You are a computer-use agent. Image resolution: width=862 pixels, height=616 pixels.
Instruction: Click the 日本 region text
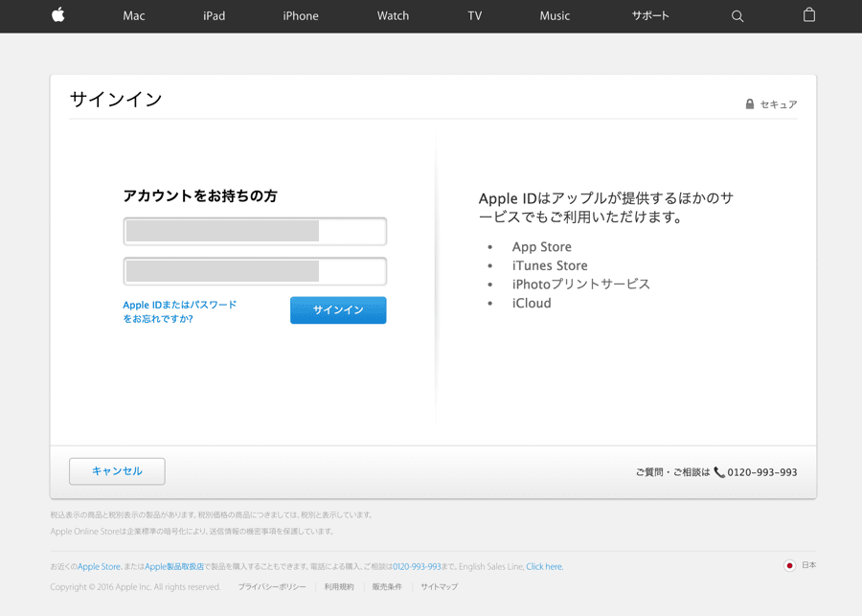[809, 565]
